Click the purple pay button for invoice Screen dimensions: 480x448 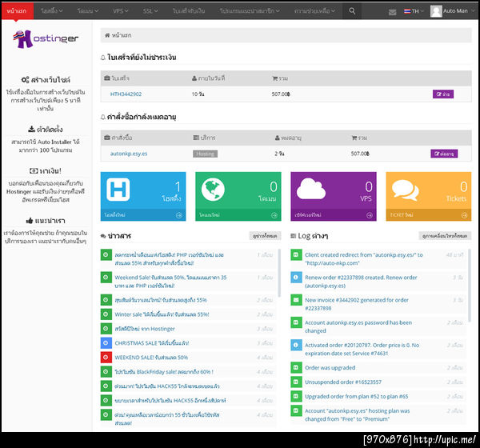(x=443, y=94)
